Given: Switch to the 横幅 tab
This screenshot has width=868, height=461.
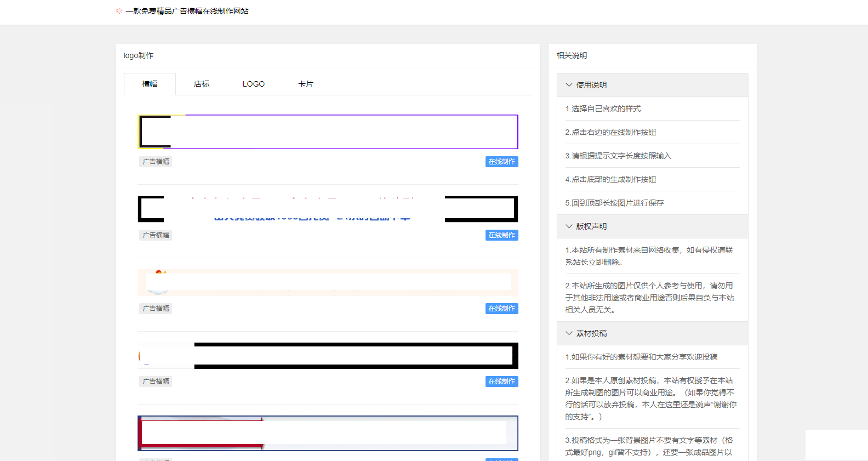Looking at the screenshot, I should coord(150,84).
